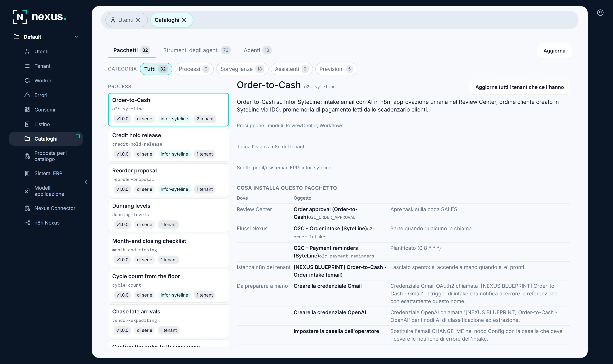Select the Tutti category filter

(156, 69)
